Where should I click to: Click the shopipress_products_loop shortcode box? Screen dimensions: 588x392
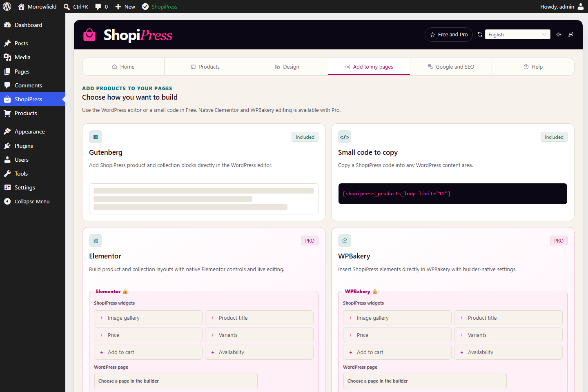tap(453, 194)
